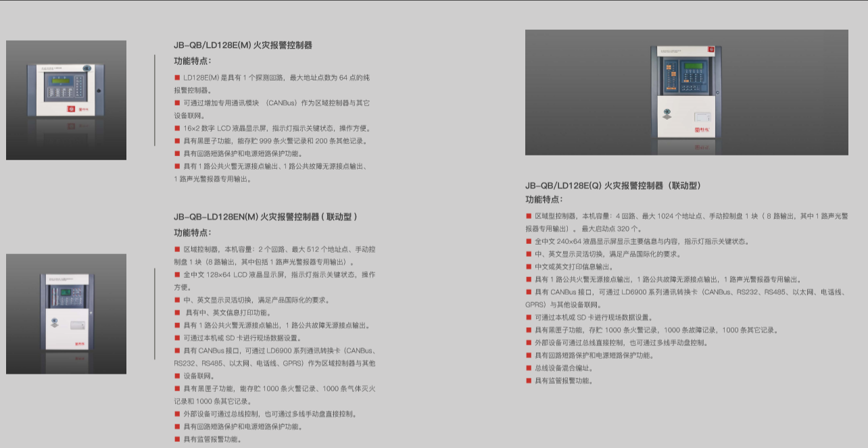Click the red bullet before 外部设备可通过总线直接控制
This screenshot has width=868, height=448.
(x=529, y=343)
